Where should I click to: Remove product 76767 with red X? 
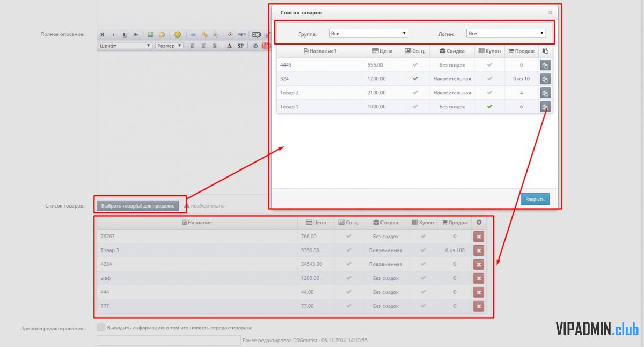pyautogui.click(x=478, y=237)
